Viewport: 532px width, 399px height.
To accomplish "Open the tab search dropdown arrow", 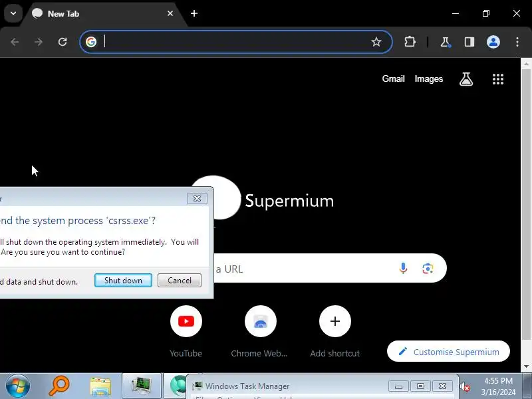I will tap(13, 13).
